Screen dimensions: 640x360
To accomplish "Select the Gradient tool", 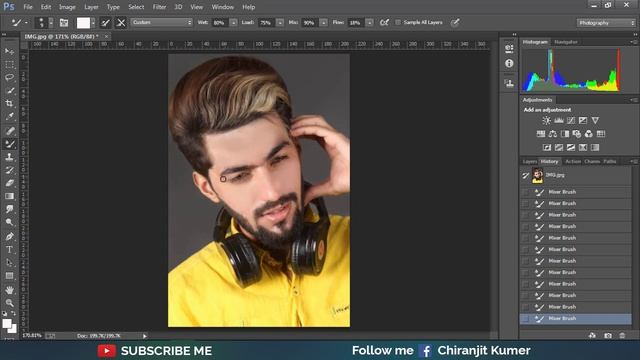I will 9,196.
